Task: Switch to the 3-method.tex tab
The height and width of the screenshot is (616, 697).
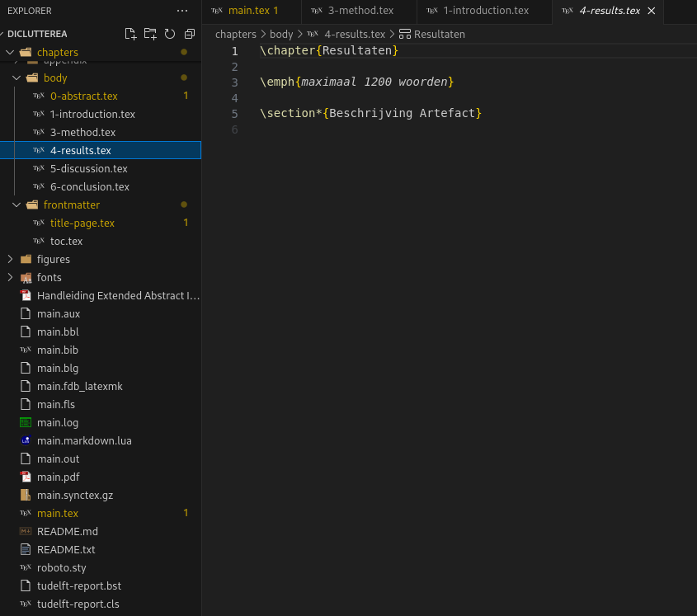Action: click(x=360, y=11)
